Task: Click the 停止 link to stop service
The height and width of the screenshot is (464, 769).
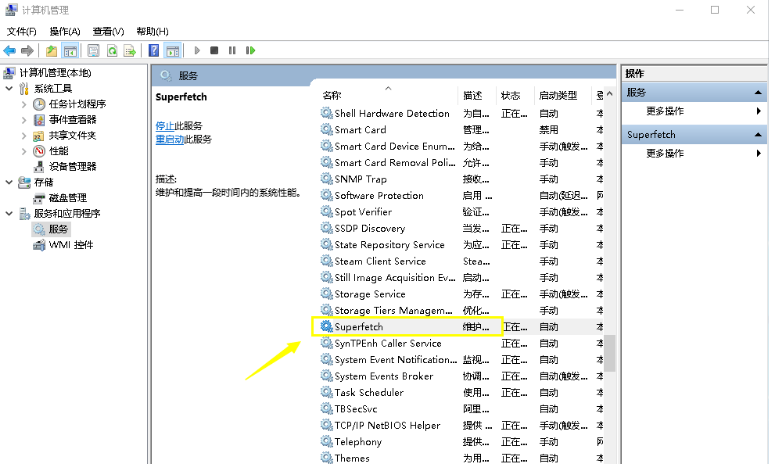Action: coord(165,125)
